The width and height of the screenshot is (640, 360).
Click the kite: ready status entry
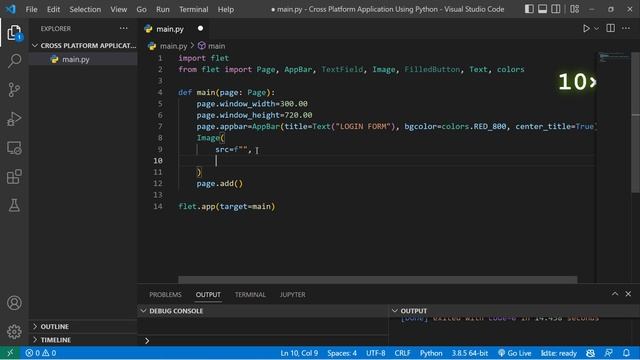click(x=558, y=353)
